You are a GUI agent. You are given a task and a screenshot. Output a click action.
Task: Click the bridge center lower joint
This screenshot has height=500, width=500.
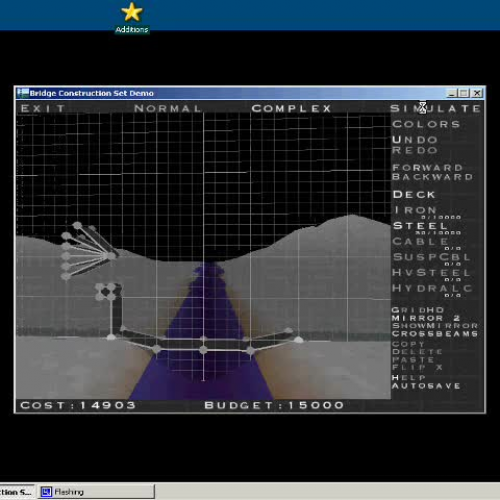click(x=203, y=350)
